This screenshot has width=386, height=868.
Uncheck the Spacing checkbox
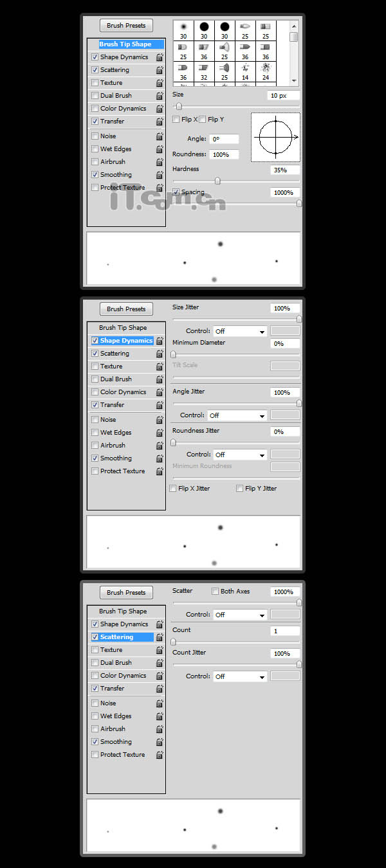tap(176, 192)
